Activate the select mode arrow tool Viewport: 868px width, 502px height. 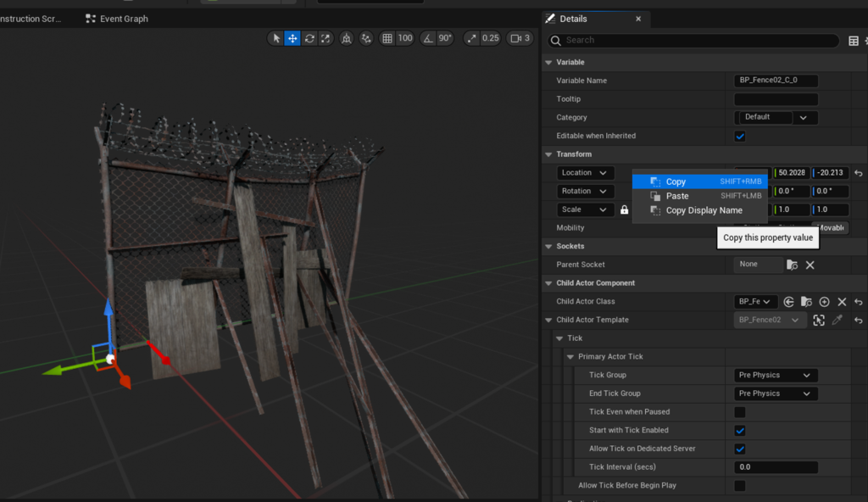pyautogui.click(x=276, y=38)
